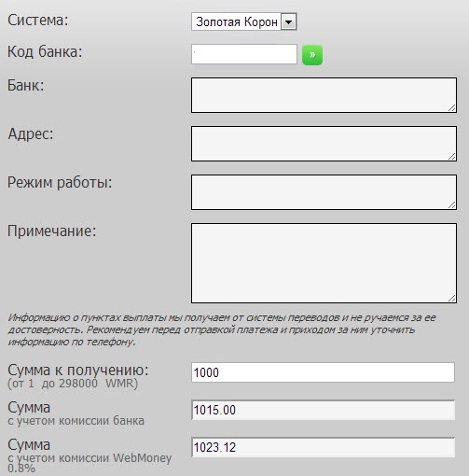This screenshot has width=469, height=476.
Task: Focus the Сумма к получению field with 1000
Action: tap(324, 372)
